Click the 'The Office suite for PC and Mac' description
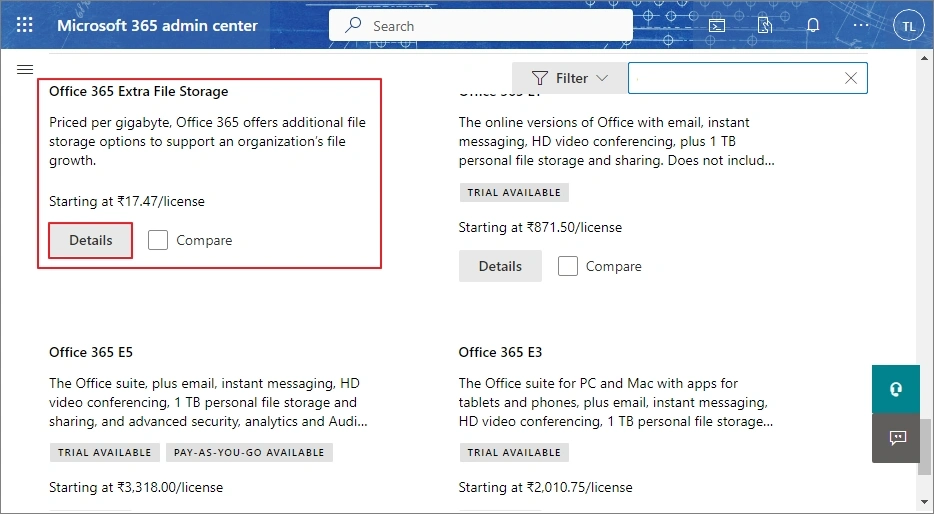The image size is (934, 514). coord(616,402)
